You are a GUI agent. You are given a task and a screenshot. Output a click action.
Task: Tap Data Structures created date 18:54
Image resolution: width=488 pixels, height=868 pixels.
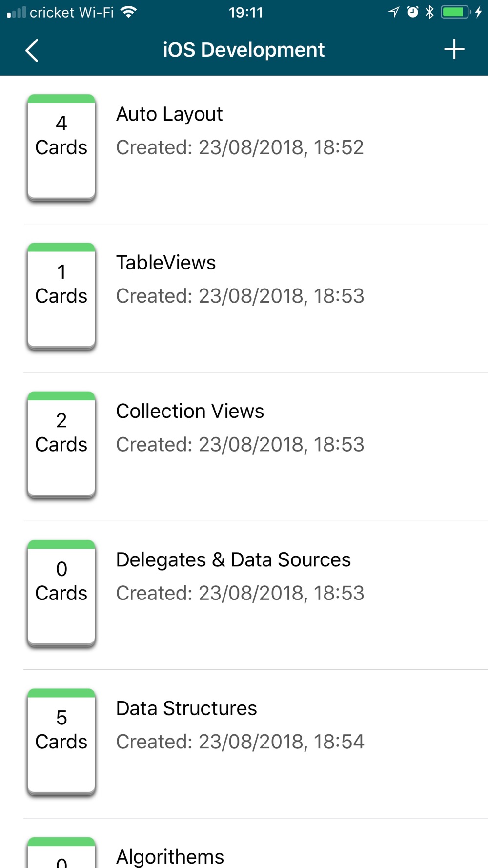240,742
